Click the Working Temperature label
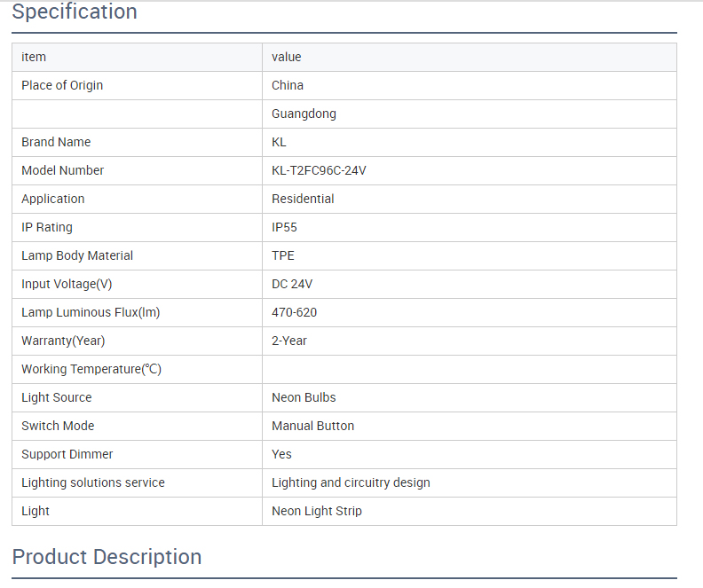This screenshot has width=703, height=588. (91, 369)
